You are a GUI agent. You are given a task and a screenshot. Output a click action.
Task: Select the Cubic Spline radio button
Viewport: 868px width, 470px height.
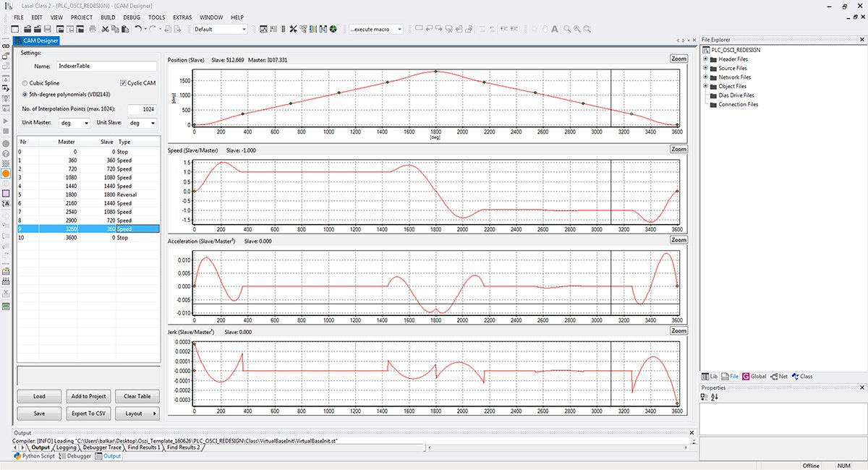pos(25,83)
